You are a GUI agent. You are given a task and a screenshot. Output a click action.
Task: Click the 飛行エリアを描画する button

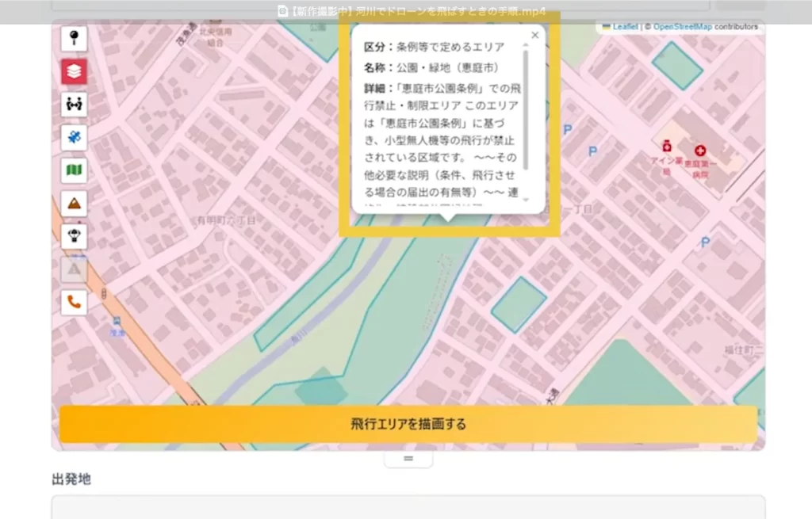(x=408, y=425)
